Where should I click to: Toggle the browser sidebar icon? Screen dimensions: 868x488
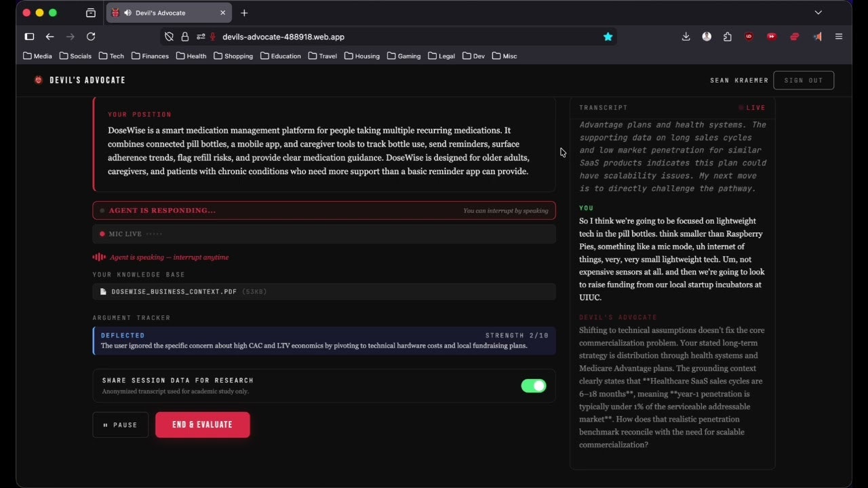click(29, 37)
